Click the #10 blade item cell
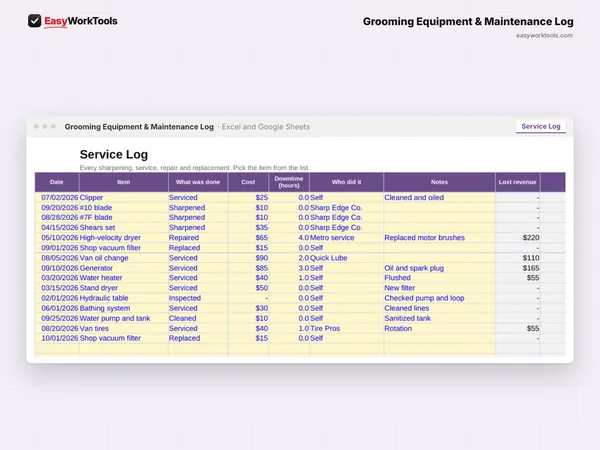The width and height of the screenshot is (600, 450). click(x=124, y=208)
